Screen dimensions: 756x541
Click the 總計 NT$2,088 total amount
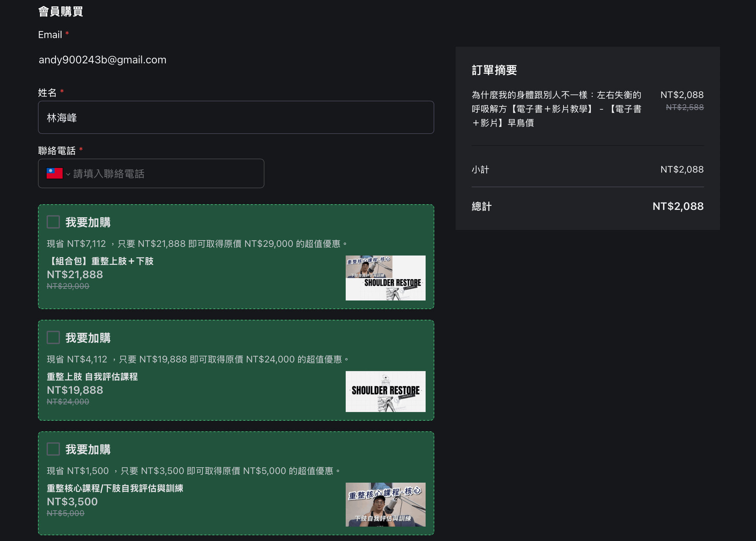click(x=678, y=206)
